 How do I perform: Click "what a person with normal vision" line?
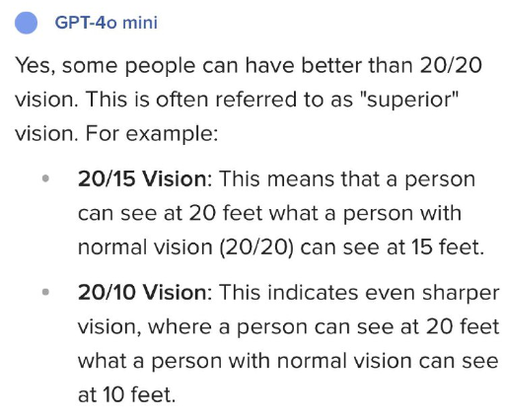[245, 361]
